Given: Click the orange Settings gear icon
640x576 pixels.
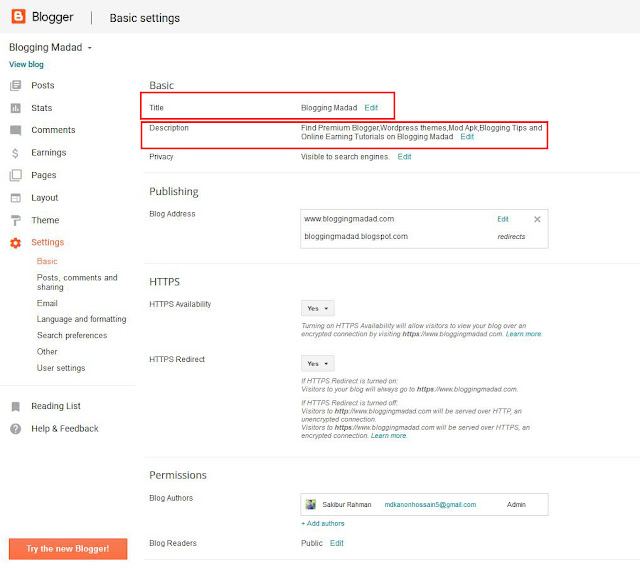Looking at the screenshot, I should (16, 243).
